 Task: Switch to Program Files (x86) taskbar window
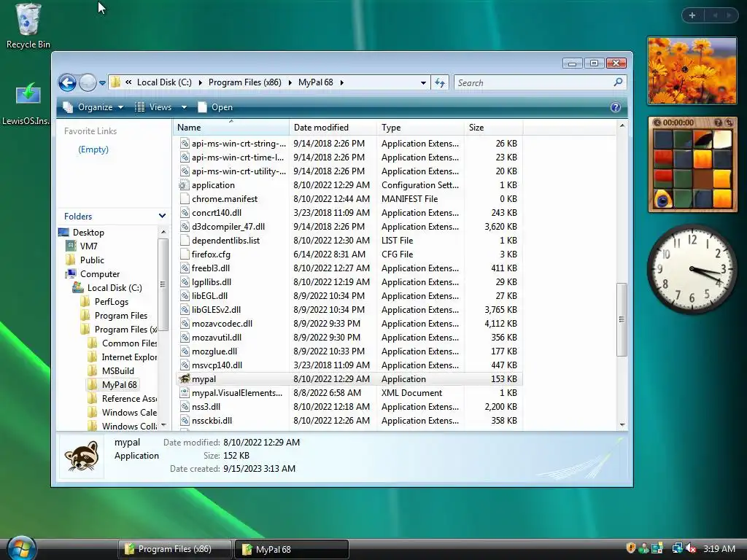pos(174,549)
